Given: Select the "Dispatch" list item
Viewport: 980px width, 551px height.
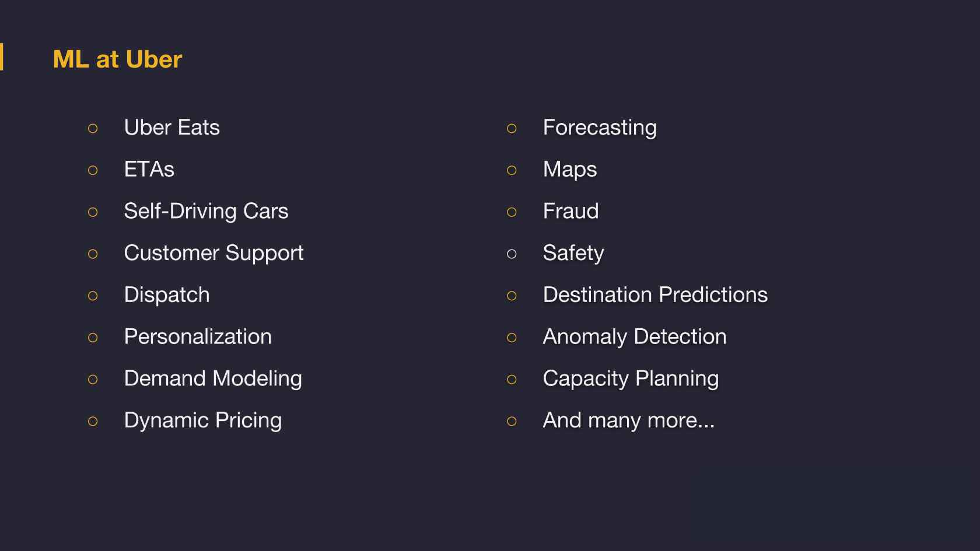Looking at the screenshot, I should 167,295.
